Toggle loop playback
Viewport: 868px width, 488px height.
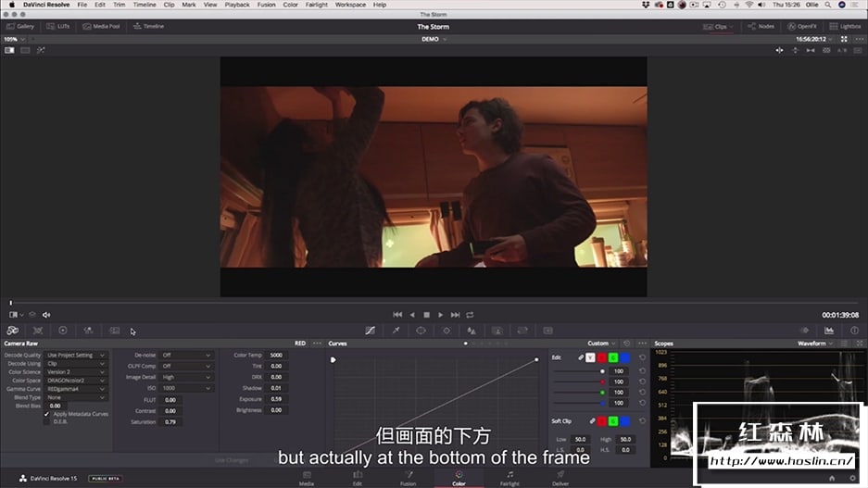pyautogui.click(x=470, y=315)
